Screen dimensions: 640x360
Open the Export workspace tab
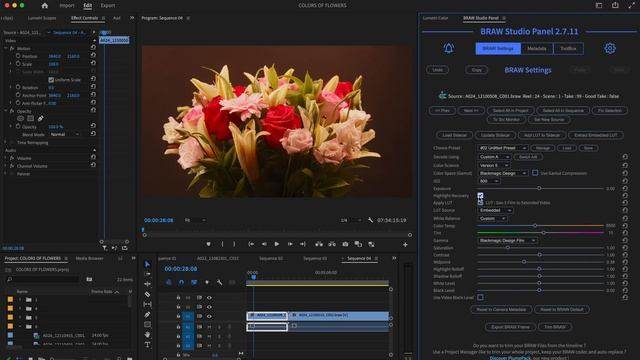click(108, 6)
